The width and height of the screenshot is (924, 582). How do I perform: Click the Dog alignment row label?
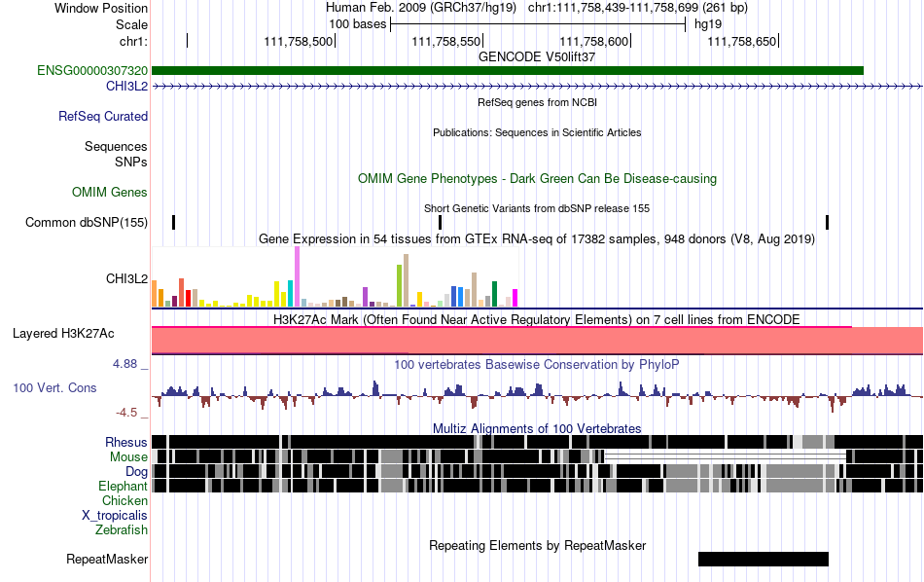coord(136,471)
